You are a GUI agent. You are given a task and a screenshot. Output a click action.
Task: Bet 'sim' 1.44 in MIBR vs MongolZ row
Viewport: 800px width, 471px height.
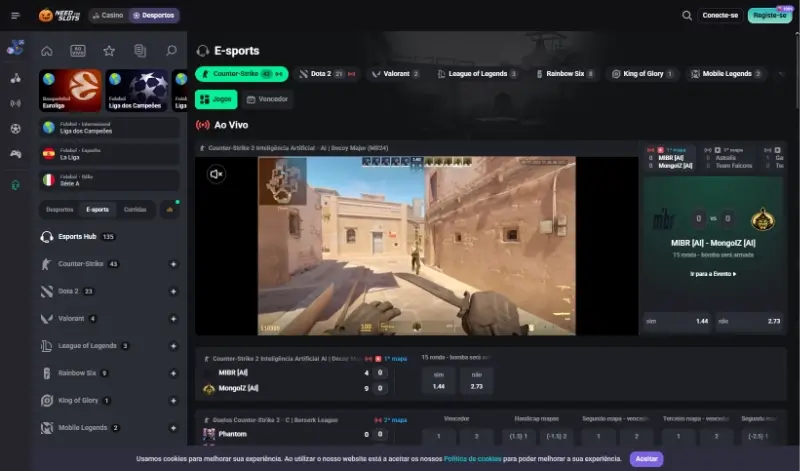(x=439, y=381)
